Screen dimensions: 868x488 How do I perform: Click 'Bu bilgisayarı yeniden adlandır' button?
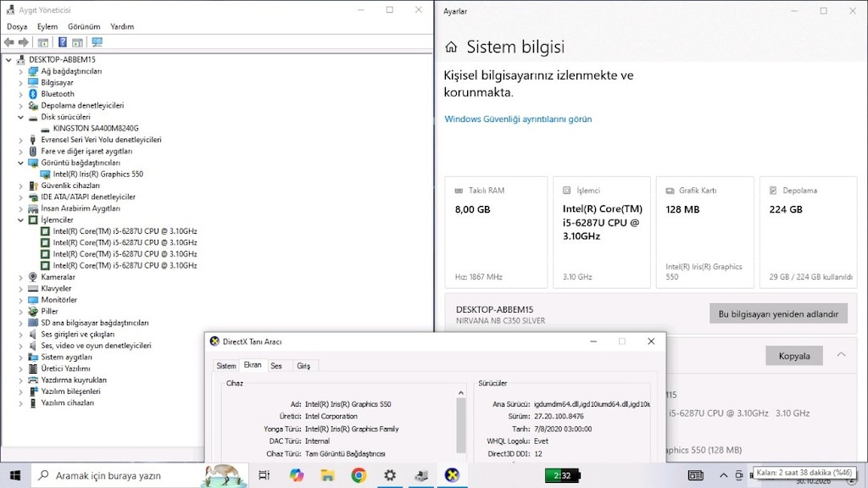pyautogui.click(x=778, y=313)
